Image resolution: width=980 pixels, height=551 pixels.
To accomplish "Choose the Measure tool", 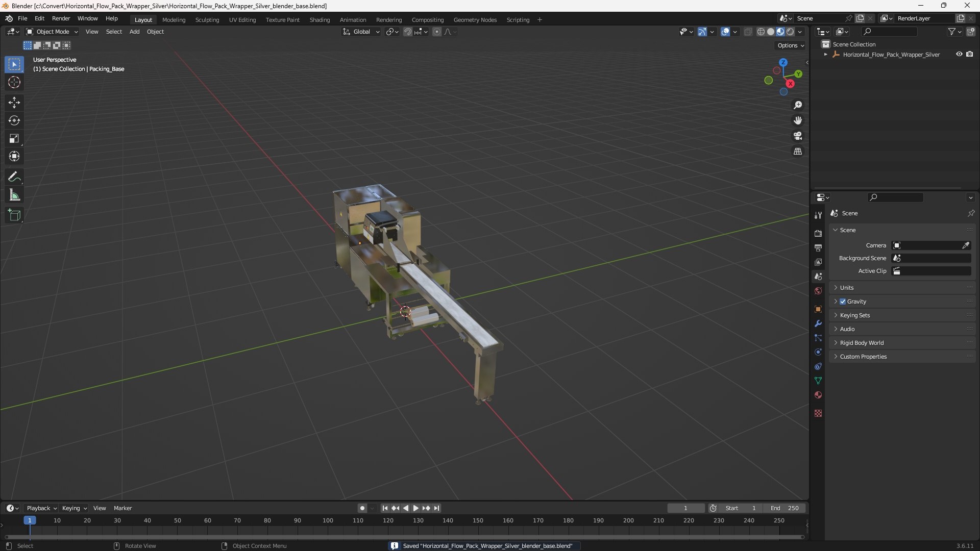I will click(14, 195).
